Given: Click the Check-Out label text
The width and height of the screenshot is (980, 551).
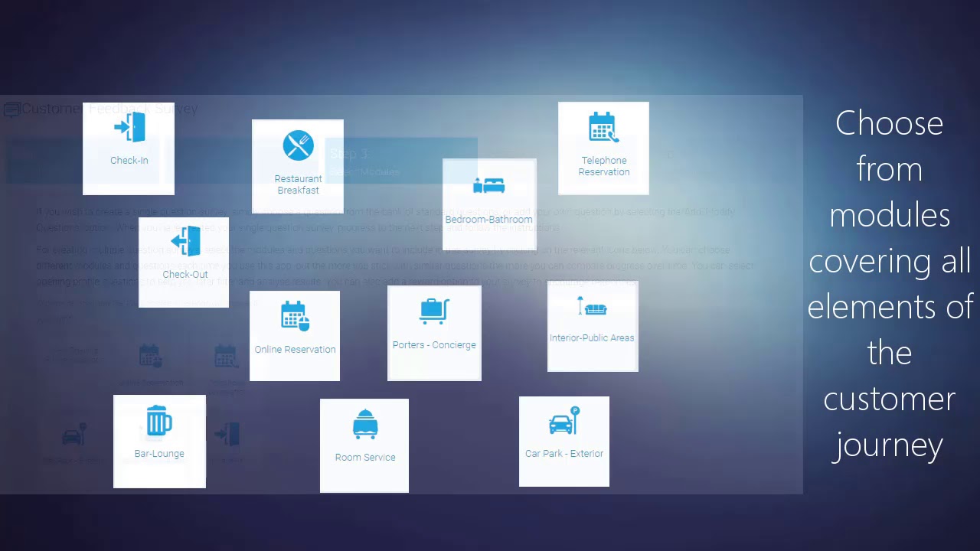Looking at the screenshot, I should (x=185, y=275).
